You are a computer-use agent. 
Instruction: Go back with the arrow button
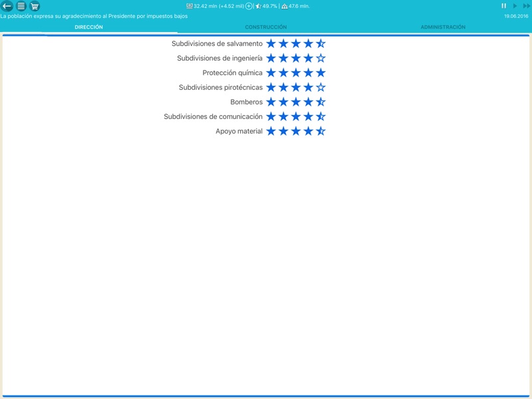point(7,6)
